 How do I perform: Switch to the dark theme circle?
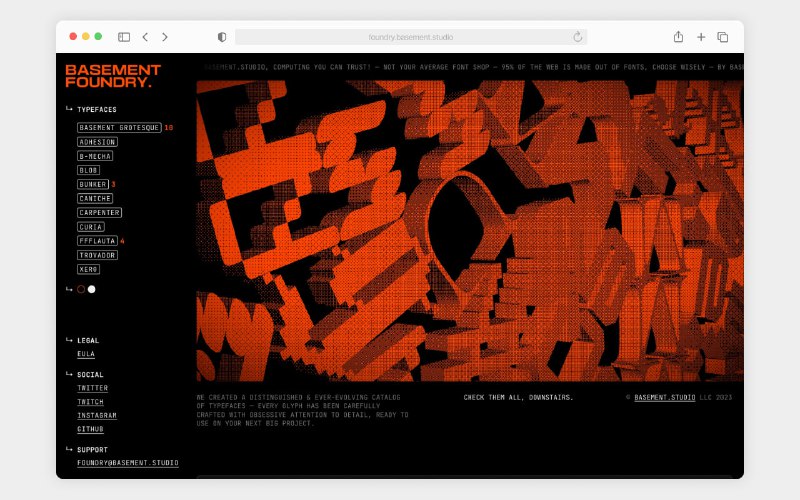(x=81, y=289)
